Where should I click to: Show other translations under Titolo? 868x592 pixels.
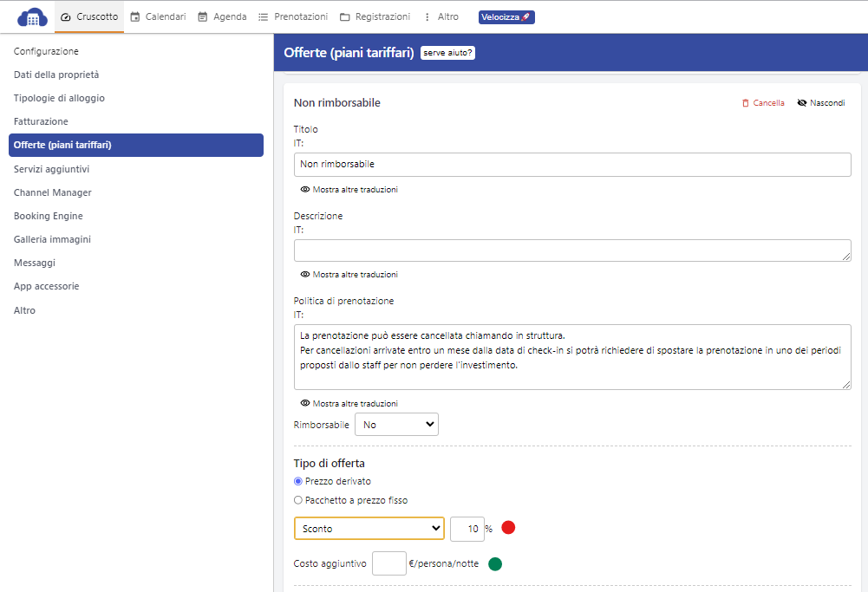coord(349,189)
